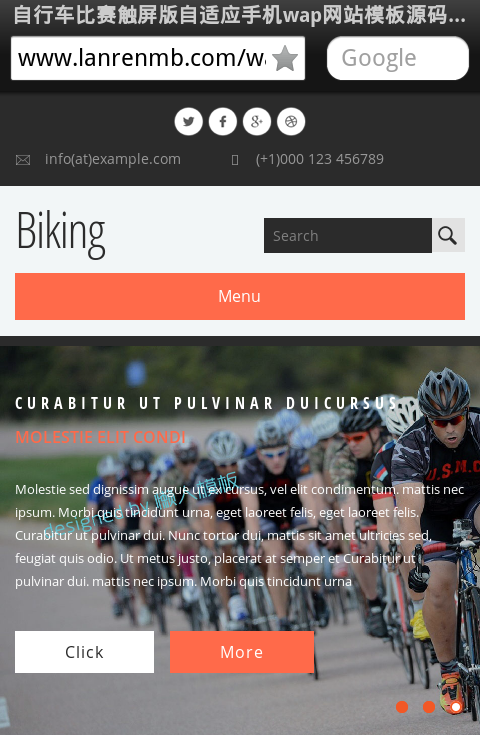The height and width of the screenshot is (735, 480).
Task: Select the second slider pagination dot
Action: point(429,707)
